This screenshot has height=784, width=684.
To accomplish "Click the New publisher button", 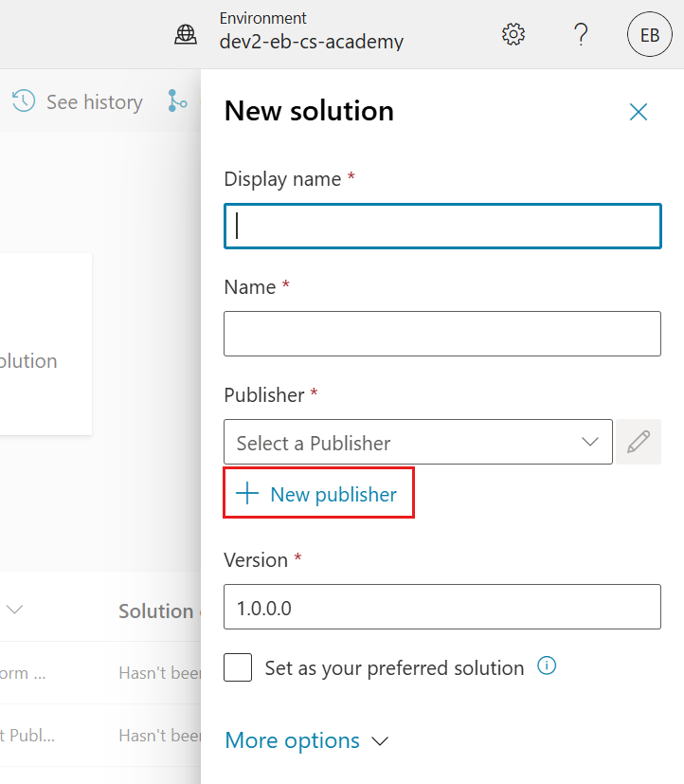I will [318, 494].
